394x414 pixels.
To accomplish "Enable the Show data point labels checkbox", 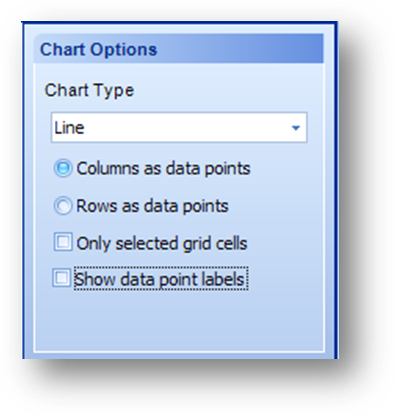I will 62,278.
